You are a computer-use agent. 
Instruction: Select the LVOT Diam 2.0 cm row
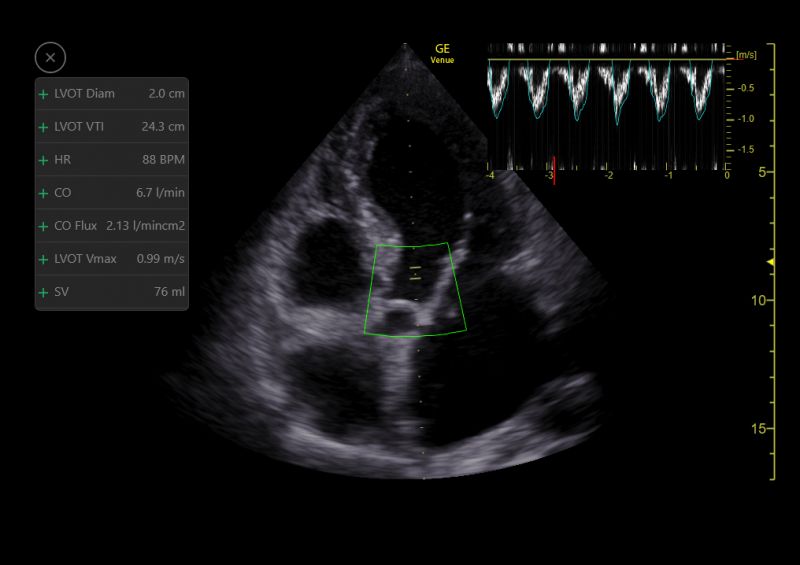(x=112, y=94)
